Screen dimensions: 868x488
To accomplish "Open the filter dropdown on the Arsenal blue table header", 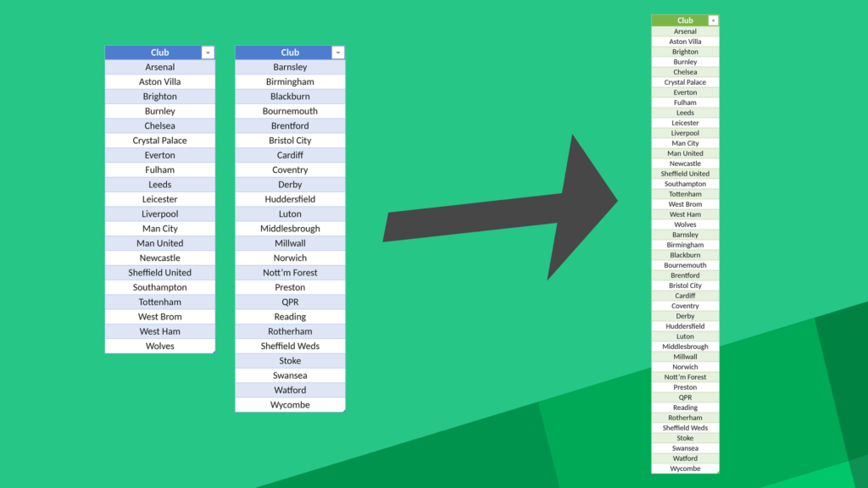I will [208, 53].
